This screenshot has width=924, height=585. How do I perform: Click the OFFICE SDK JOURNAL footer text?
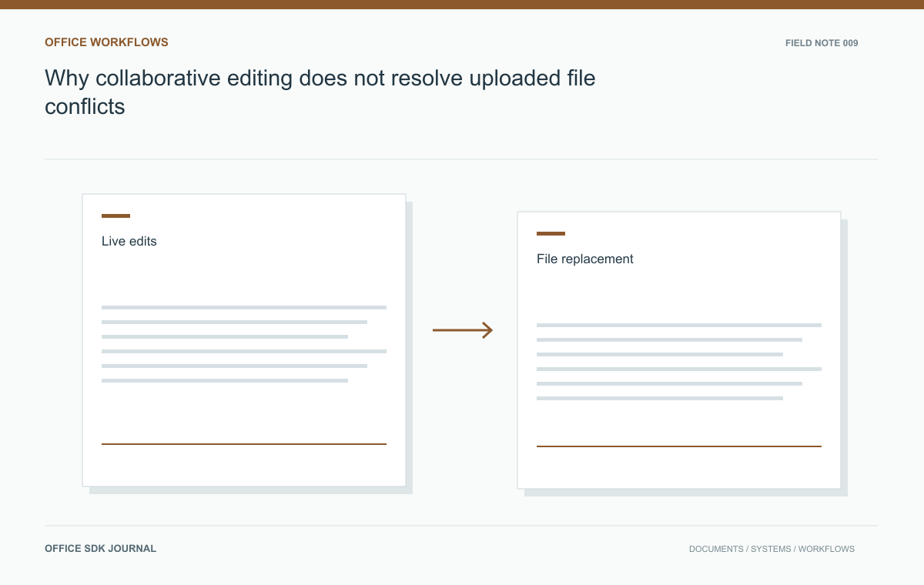click(x=101, y=549)
